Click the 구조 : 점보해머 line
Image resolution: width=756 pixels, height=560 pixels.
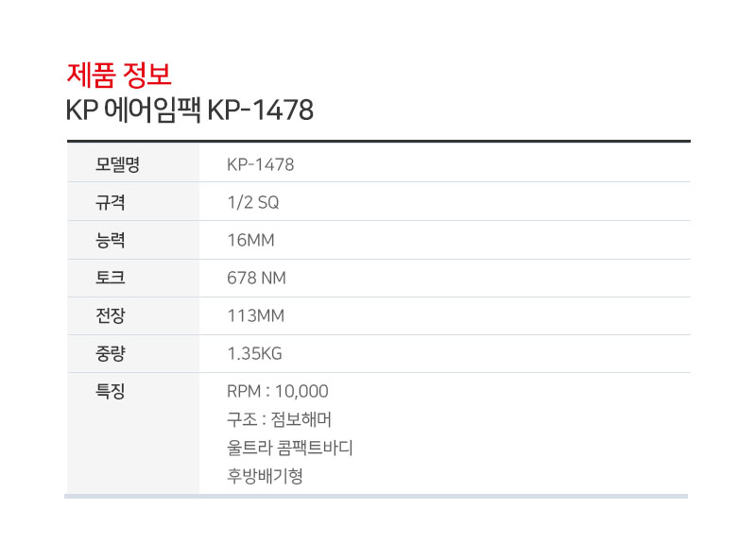pos(279,419)
